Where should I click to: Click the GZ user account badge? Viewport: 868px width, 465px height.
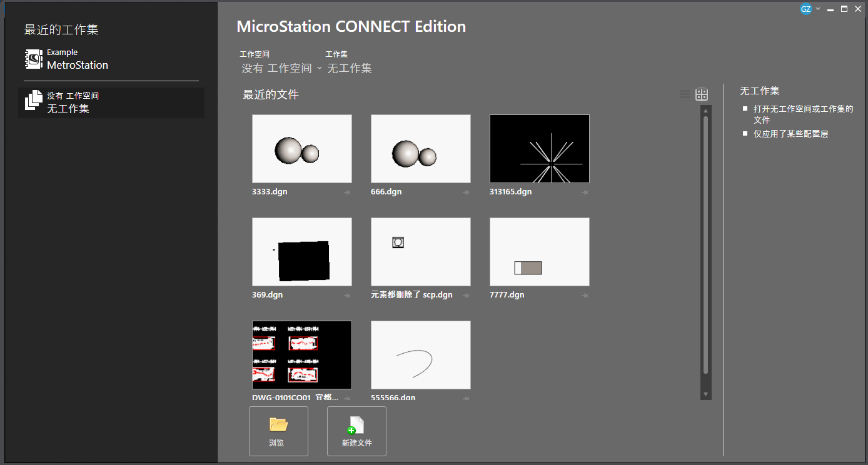click(x=806, y=9)
